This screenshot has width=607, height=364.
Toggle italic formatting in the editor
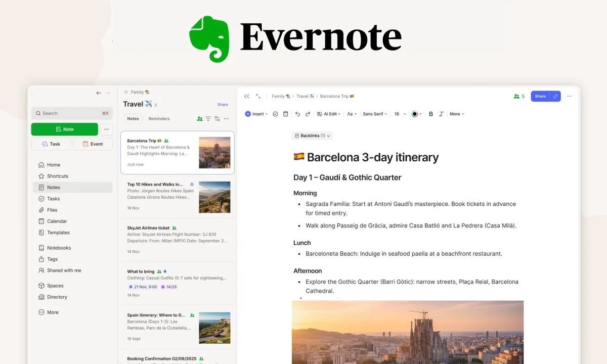[441, 114]
